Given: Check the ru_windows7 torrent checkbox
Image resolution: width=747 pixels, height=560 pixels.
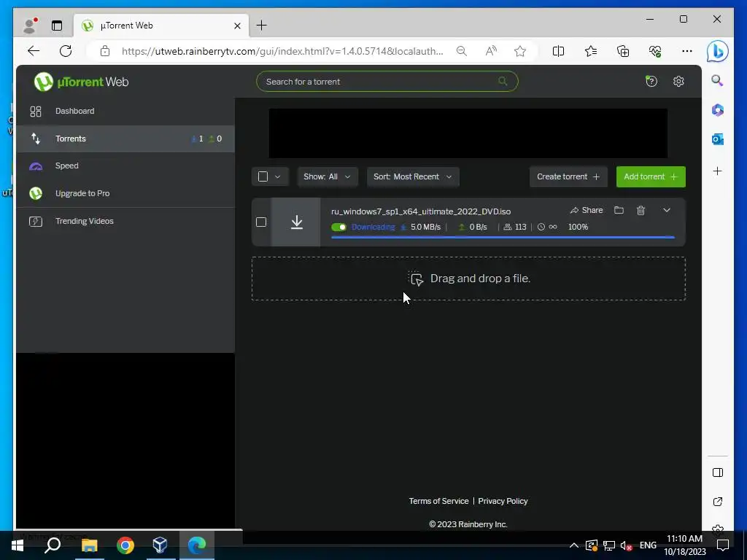Looking at the screenshot, I should tap(261, 222).
